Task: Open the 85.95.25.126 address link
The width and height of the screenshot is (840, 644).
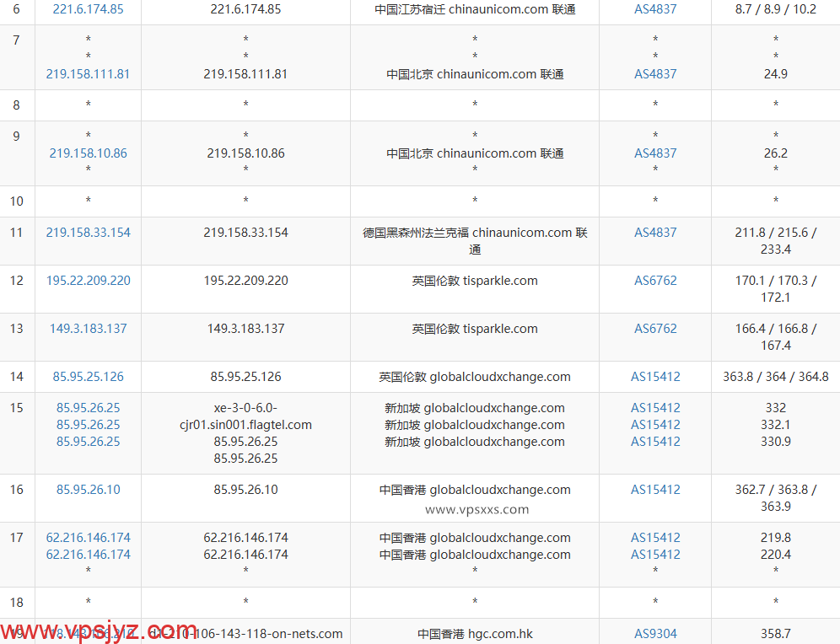Action: 88,377
